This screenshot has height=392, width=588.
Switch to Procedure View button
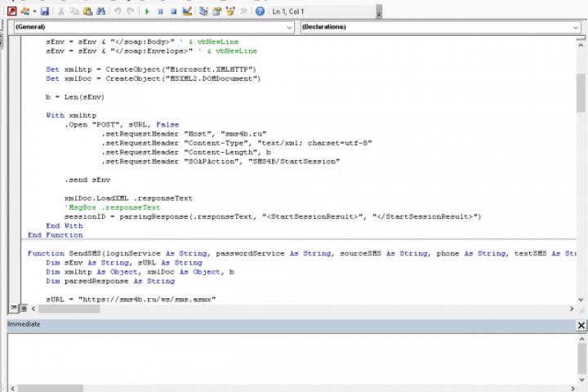pos(14,309)
